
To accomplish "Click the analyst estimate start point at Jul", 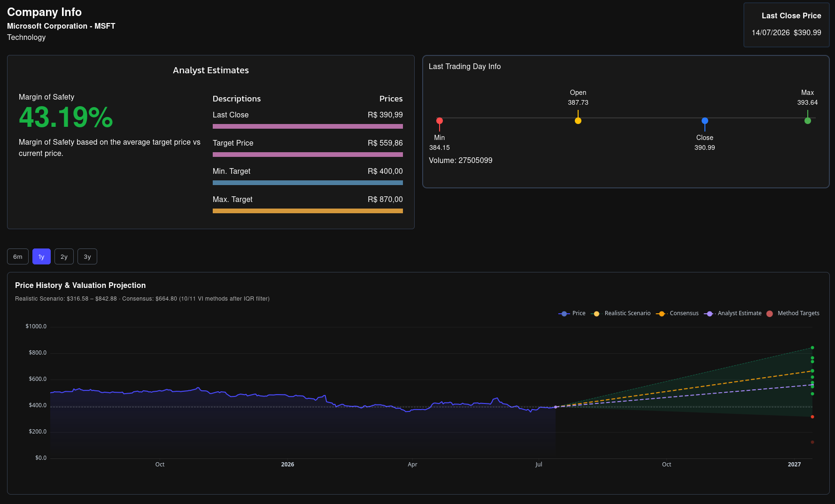I will click(x=556, y=407).
